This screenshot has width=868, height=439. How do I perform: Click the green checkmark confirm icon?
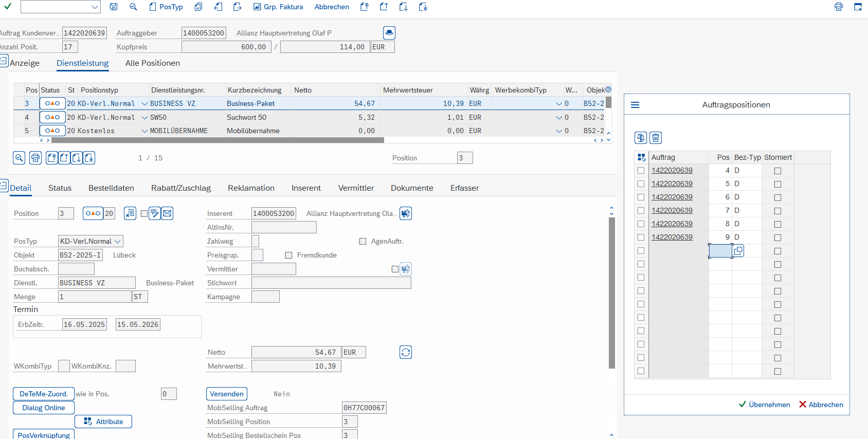pos(8,7)
